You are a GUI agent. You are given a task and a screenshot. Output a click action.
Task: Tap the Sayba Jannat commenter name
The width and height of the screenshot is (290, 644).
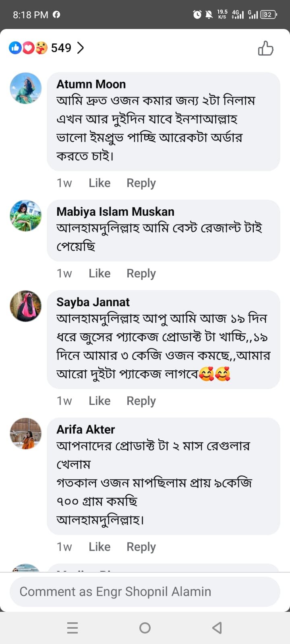click(x=93, y=302)
